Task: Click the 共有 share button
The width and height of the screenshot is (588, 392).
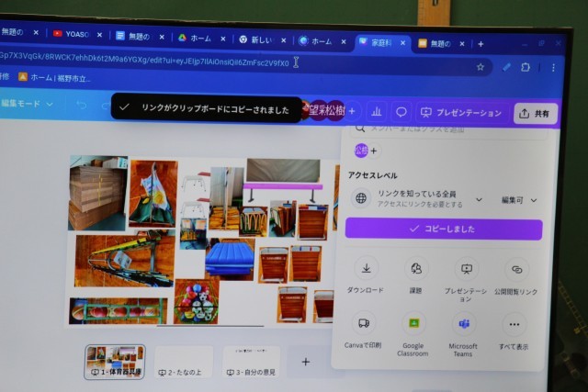Action: coord(535,113)
